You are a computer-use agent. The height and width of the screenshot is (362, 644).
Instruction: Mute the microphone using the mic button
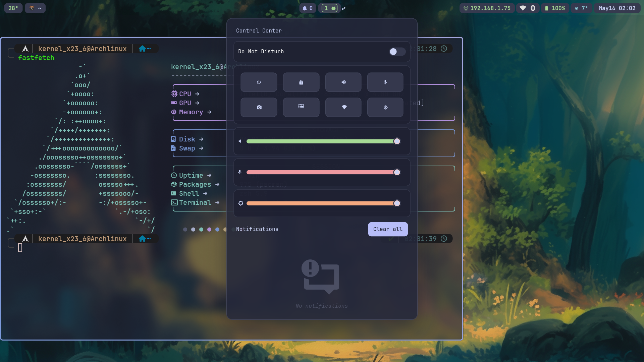point(385,82)
